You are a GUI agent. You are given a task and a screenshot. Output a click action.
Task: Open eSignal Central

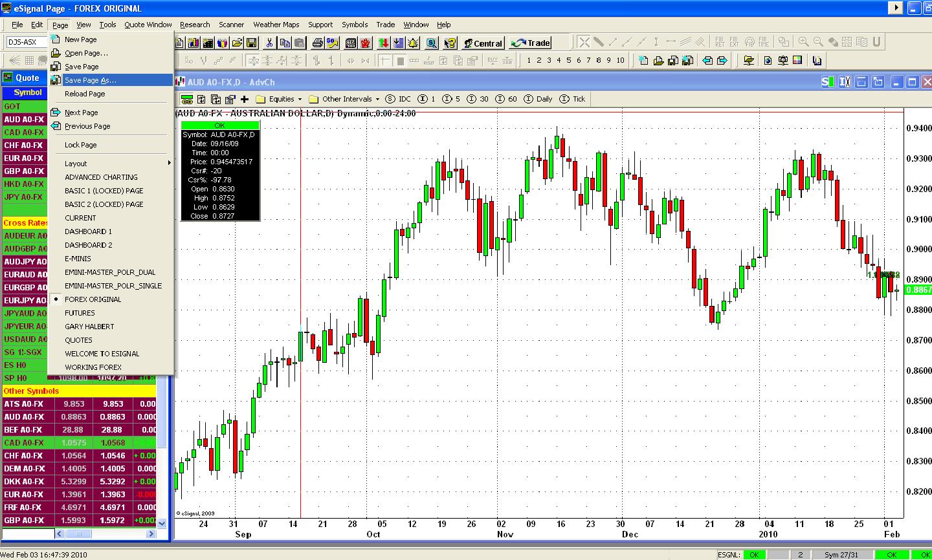coord(483,43)
